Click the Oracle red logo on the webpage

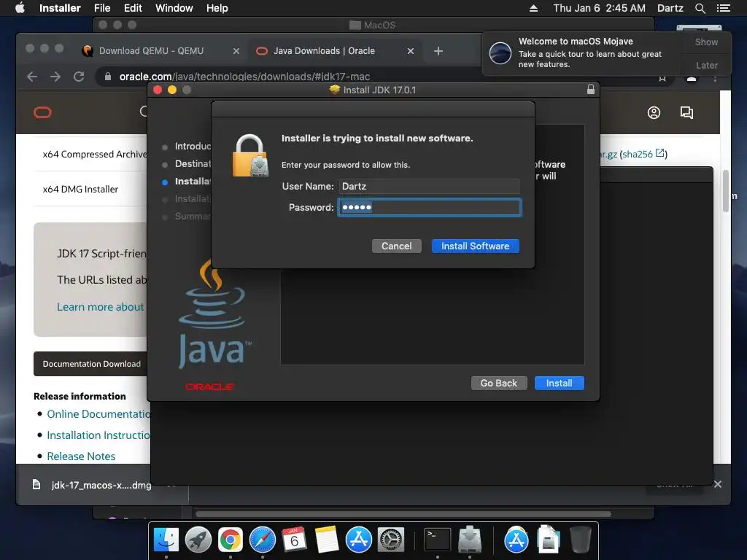(42, 112)
